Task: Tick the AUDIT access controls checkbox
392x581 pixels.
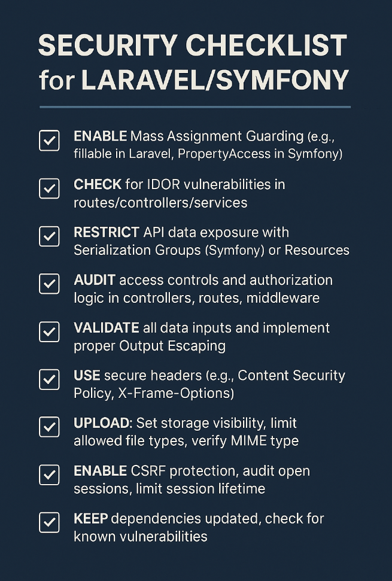Action: pos(49,284)
